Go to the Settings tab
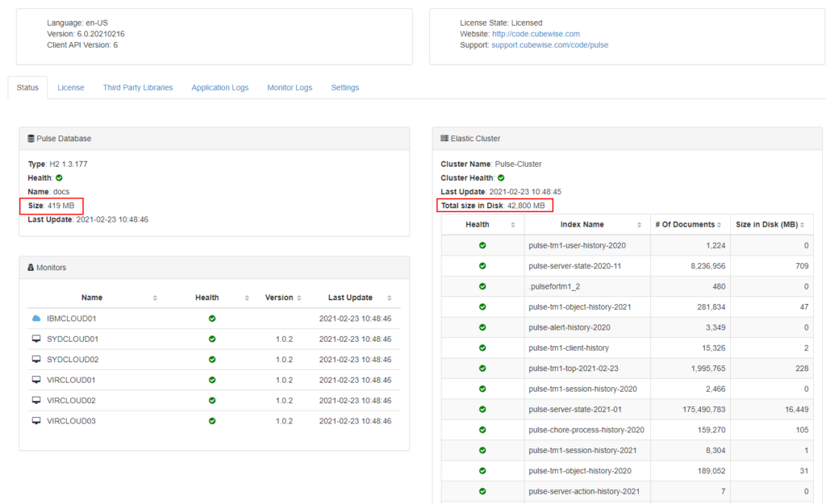 [344, 87]
